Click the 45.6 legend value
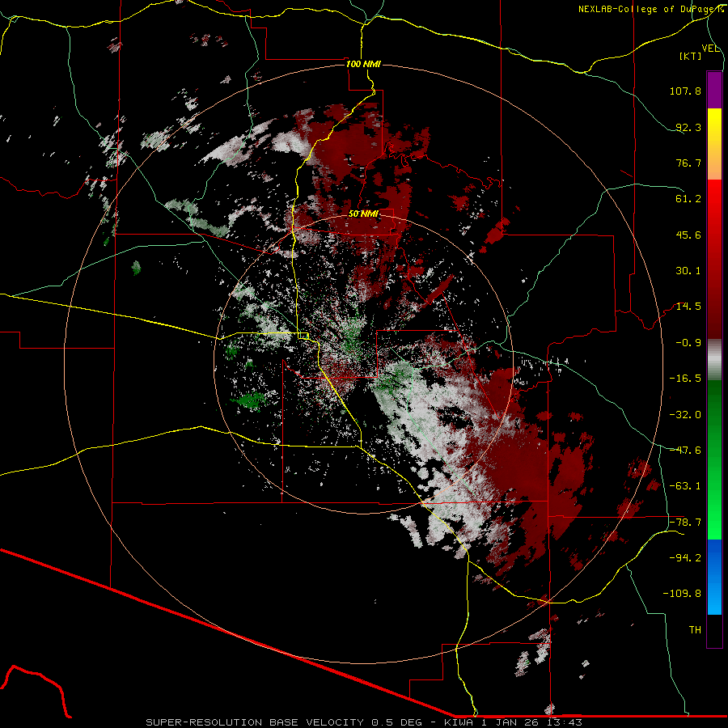728x728 pixels. pos(688,235)
